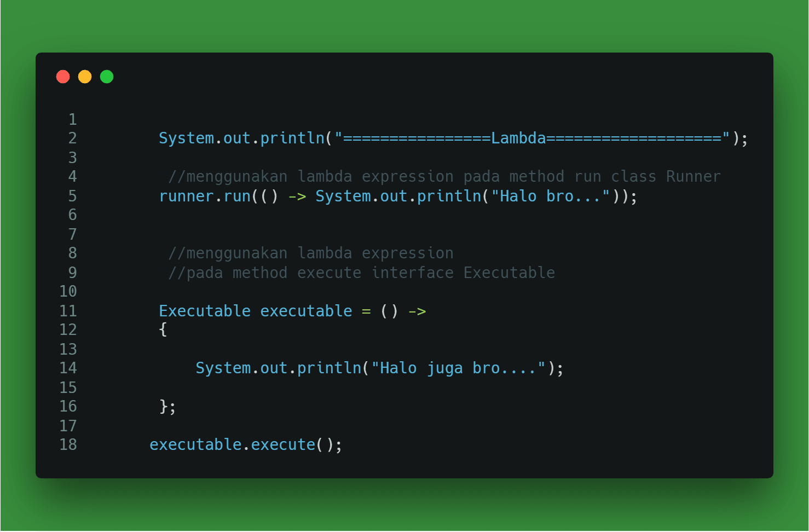Click the red close dot
Image resolution: width=809 pixels, height=532 pixels.
tap(63, 77)
